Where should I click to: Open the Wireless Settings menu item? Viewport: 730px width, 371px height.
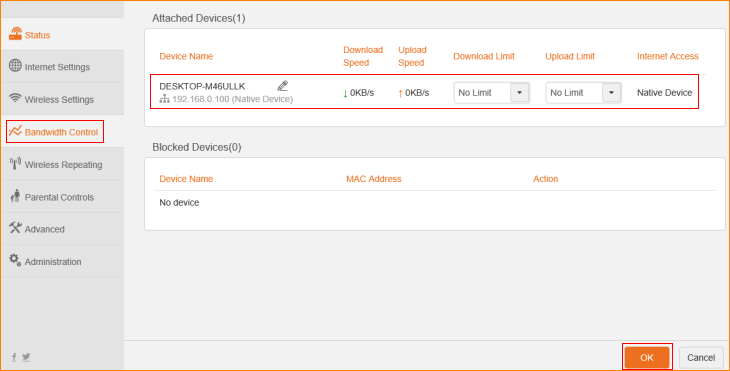click(x=62, y=99)
